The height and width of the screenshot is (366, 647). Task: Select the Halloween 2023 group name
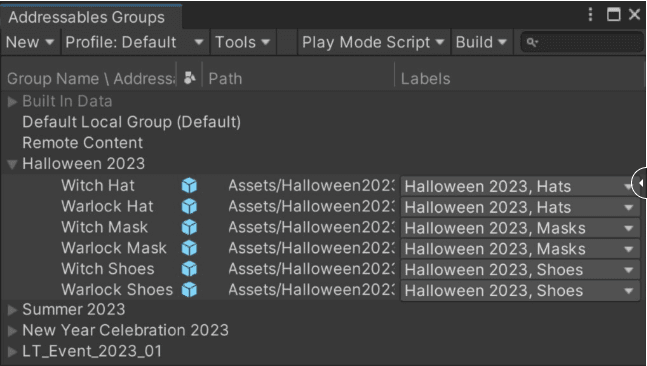[83, 164]
